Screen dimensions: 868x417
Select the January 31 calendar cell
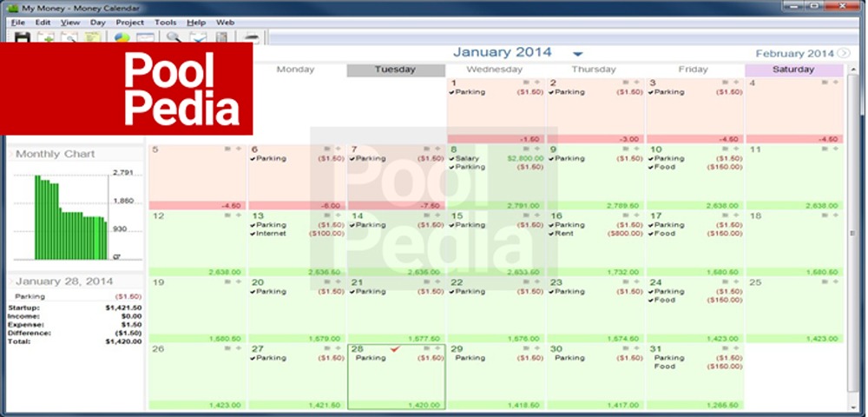(694, 382)
